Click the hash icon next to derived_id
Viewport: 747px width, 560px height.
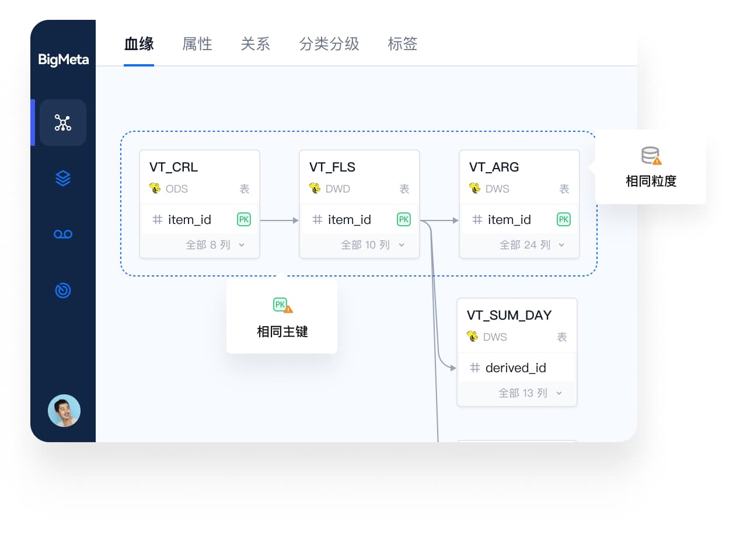click(x=475, y=367)
